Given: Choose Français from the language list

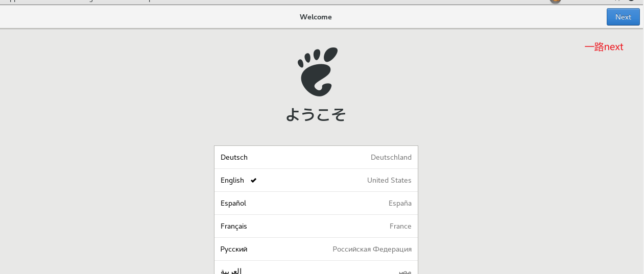Looking at the screenshot, I should coord(316,226).
